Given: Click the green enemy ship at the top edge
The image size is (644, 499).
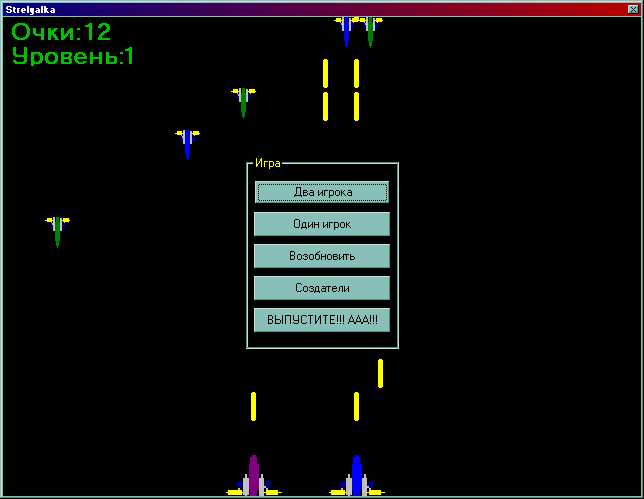Looking at the screenshot, I should pyautogui.click(x=370, y=31).
